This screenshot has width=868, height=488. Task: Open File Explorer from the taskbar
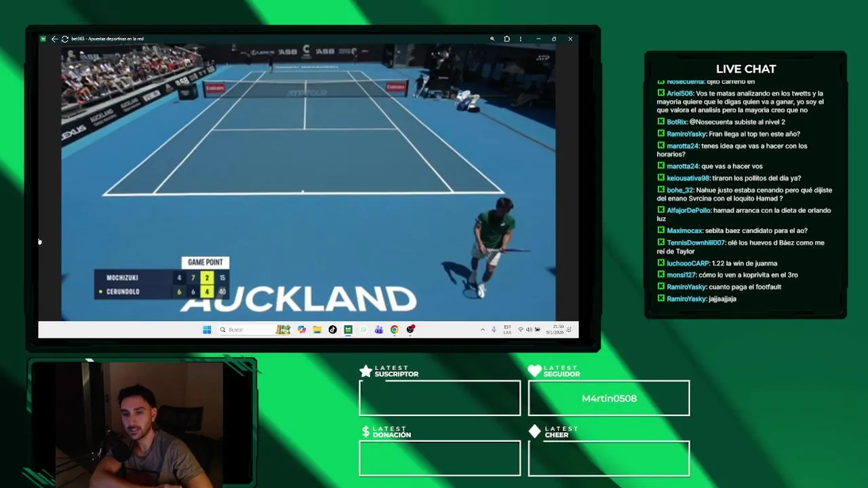(317, 329)
